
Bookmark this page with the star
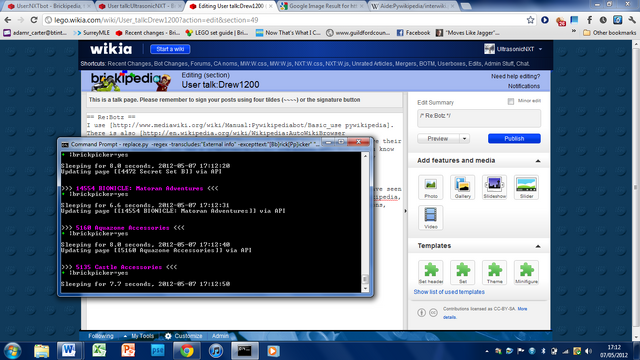(x=530, y=20)
